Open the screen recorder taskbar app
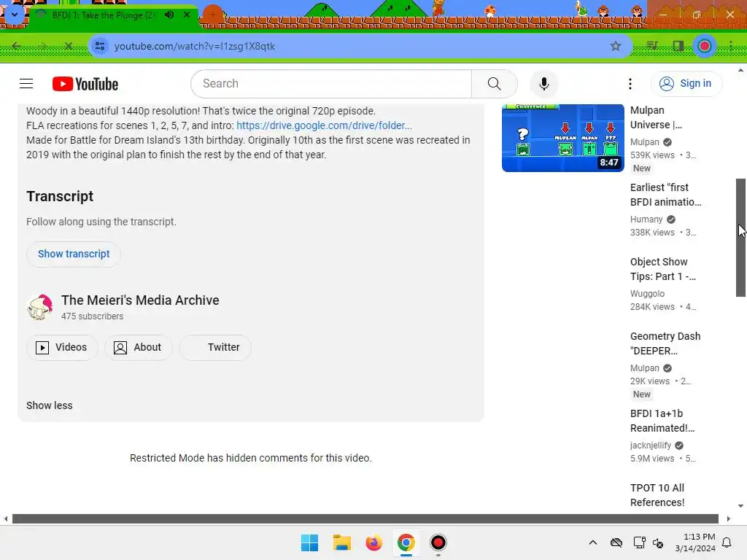The image size is (747, 560). click(x=438, y=542)
